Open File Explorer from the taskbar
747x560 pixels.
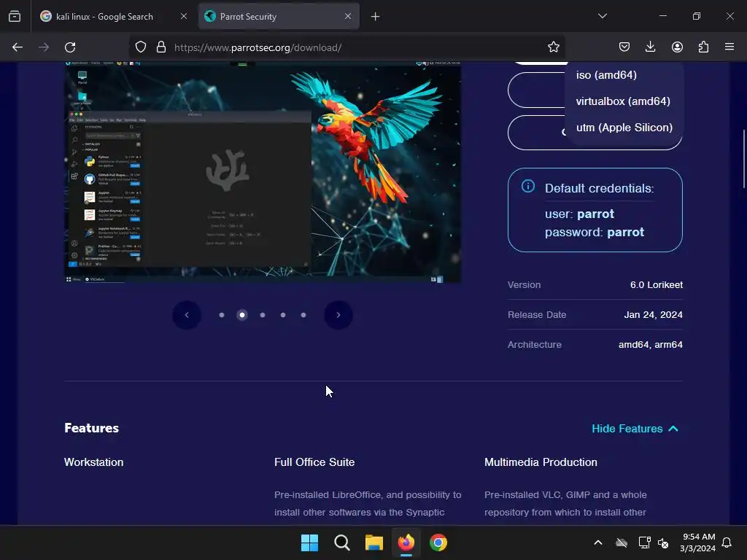[374, 542]
